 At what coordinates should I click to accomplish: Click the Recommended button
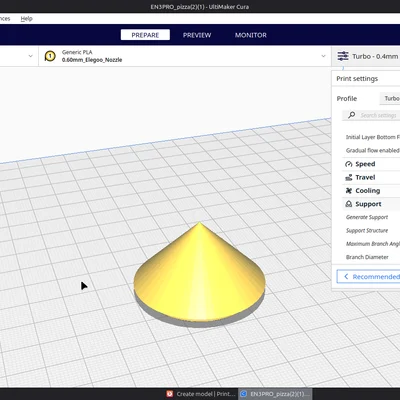368,277
